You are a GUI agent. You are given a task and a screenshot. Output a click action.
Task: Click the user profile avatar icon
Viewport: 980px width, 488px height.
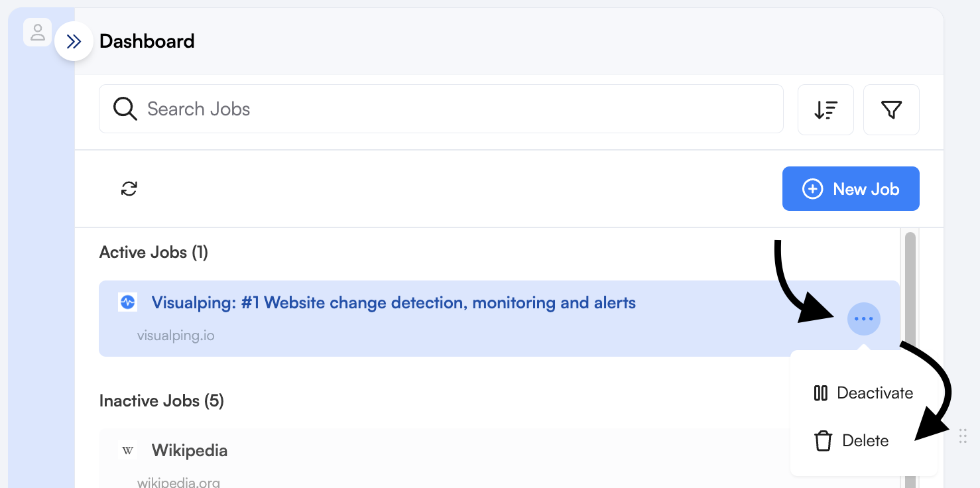pos(38,32)
